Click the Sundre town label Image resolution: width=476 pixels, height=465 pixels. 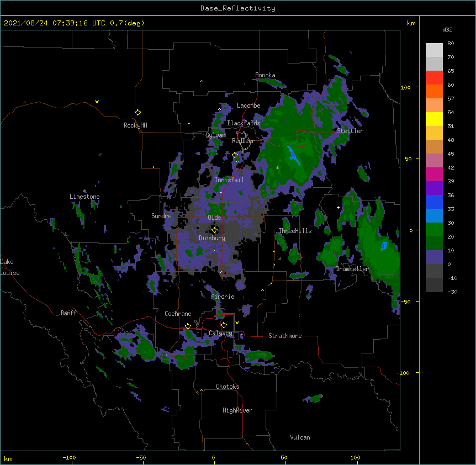(161, 216)
